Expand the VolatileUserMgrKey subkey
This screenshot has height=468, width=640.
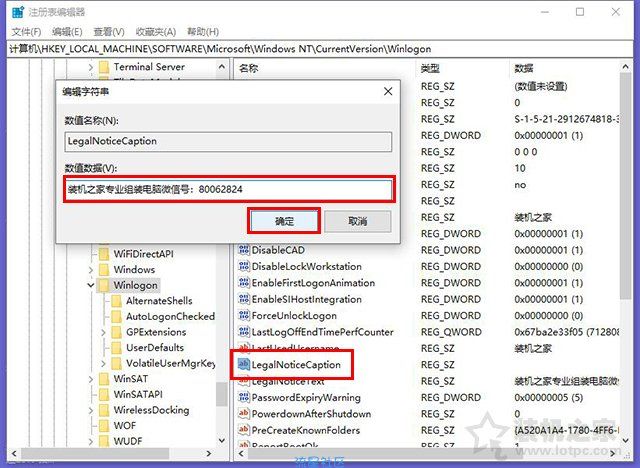103,363
